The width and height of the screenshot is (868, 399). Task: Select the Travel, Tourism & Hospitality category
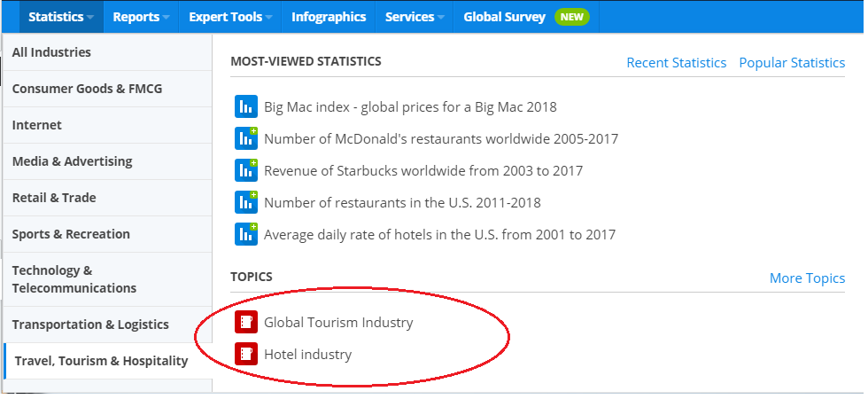pos(101,361)
